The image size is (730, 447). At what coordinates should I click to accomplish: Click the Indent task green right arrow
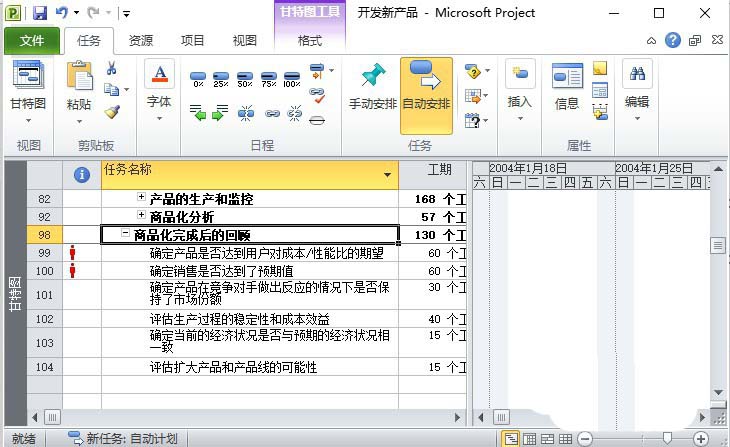[220, 112]
